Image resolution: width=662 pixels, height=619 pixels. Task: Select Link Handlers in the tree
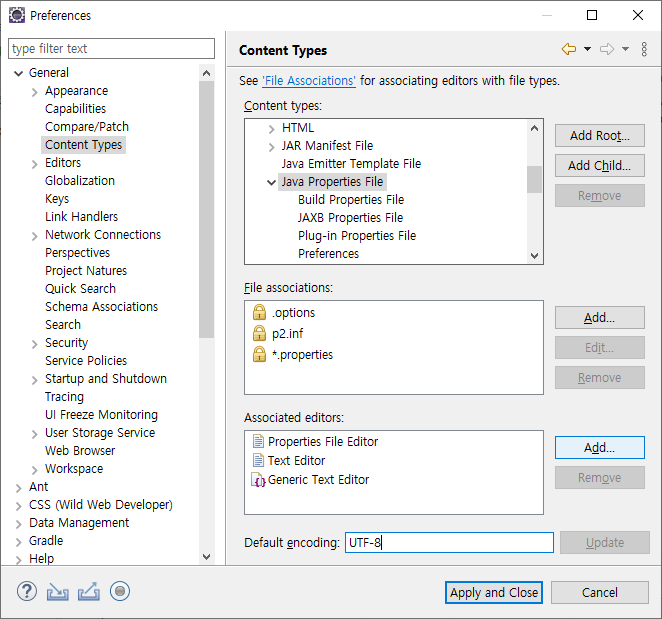pos(81,217)
